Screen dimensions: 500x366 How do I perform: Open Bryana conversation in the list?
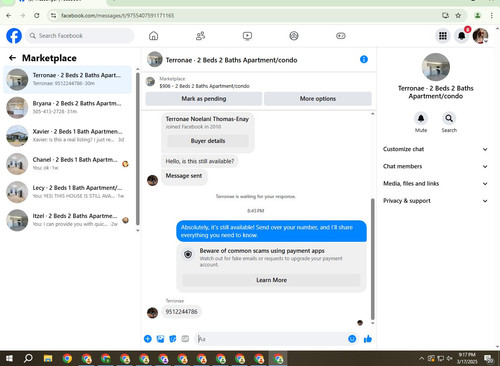67,107
